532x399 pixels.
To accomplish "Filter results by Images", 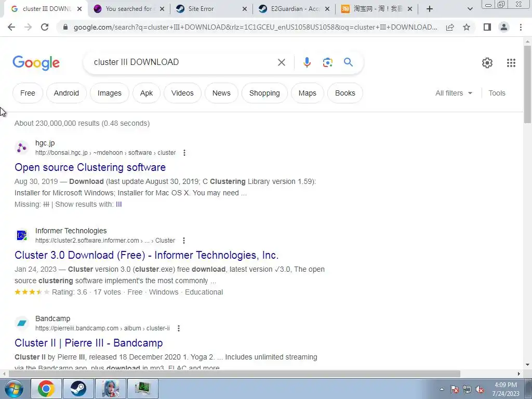I will click(110, 93).
